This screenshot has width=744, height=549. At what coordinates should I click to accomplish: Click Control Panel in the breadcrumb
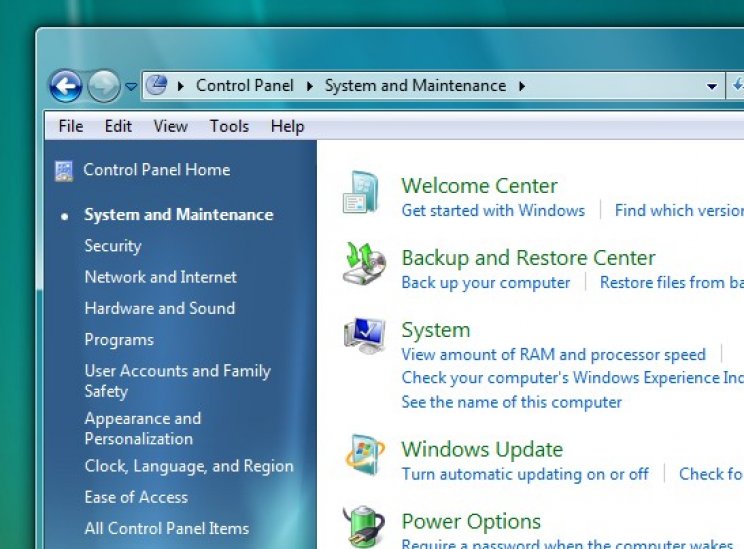(x=244, y=85)
